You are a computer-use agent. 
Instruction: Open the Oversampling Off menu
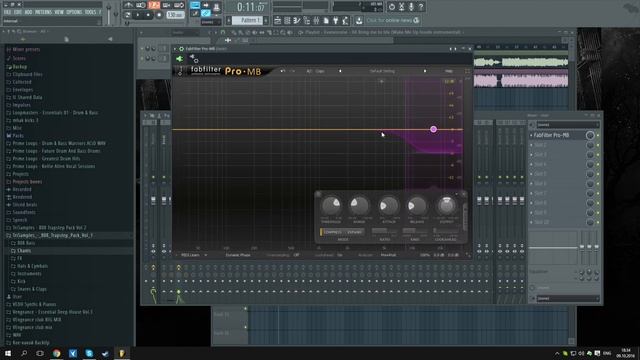tap(296, 255)
